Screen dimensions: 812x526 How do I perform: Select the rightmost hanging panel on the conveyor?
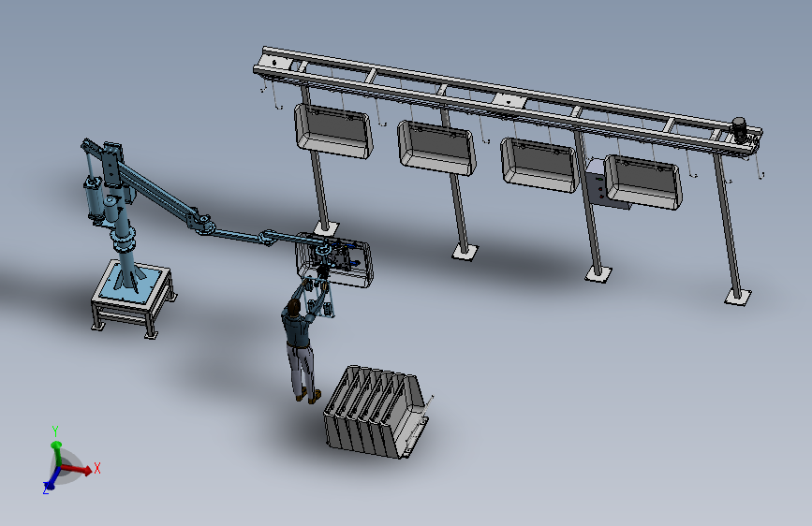[x=643, y=183]
